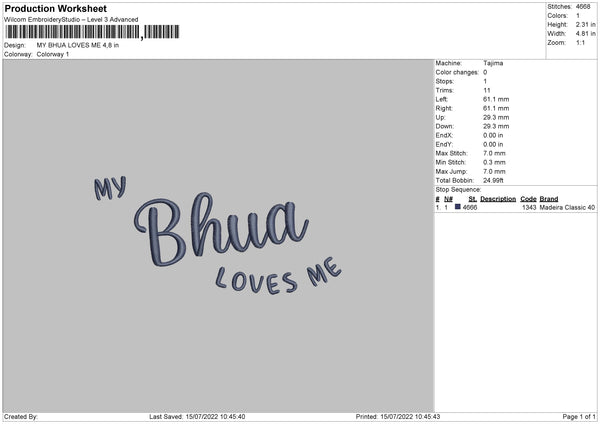Image resolution: width=600 pixels, height=424 pixels.
Task: Click the 'Height:' label in the header
Action: pyautogui.click(x=557, y=24)
